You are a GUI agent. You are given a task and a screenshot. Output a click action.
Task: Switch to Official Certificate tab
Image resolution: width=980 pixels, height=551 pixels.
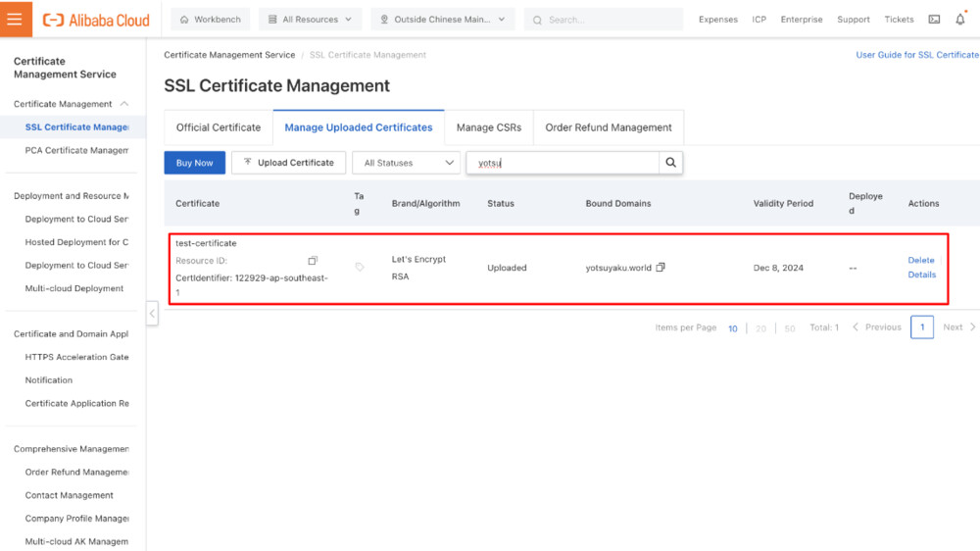(x=219, y=127)
